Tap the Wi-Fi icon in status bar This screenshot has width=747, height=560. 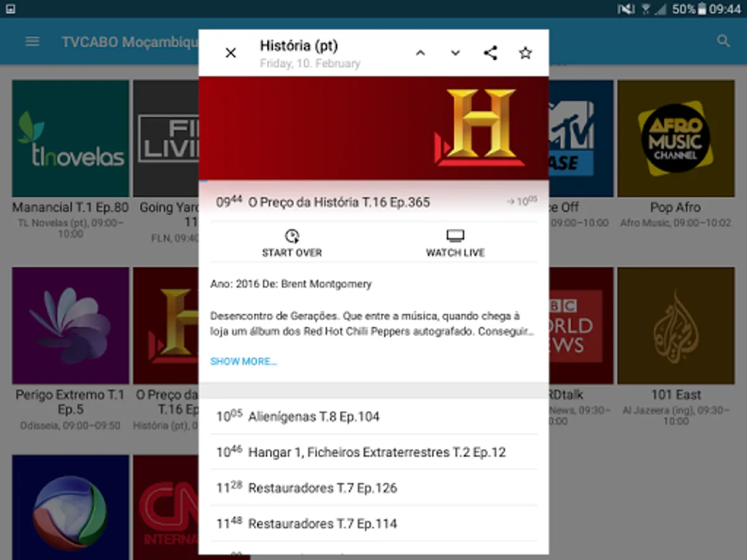coord(646,9)
